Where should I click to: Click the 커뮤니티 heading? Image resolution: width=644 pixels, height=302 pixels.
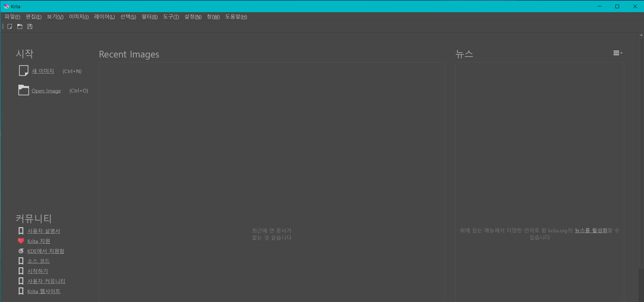tap(34, 218)
